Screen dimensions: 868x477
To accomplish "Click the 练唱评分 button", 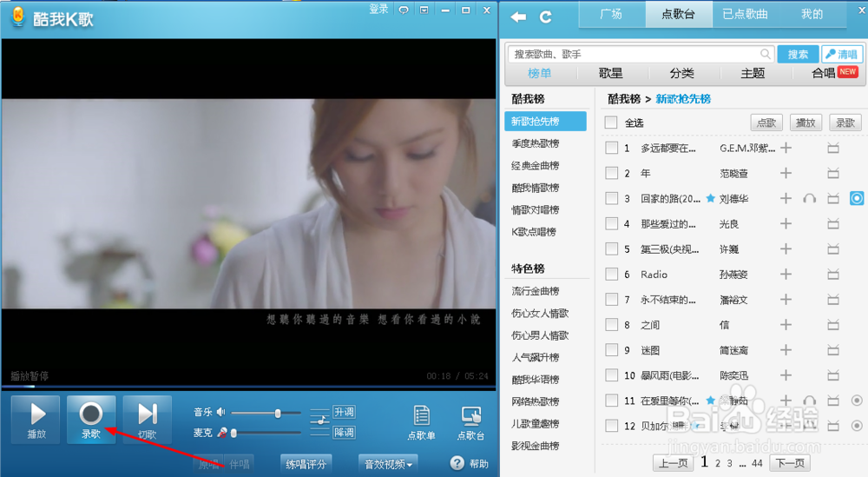I will point(306,464).
